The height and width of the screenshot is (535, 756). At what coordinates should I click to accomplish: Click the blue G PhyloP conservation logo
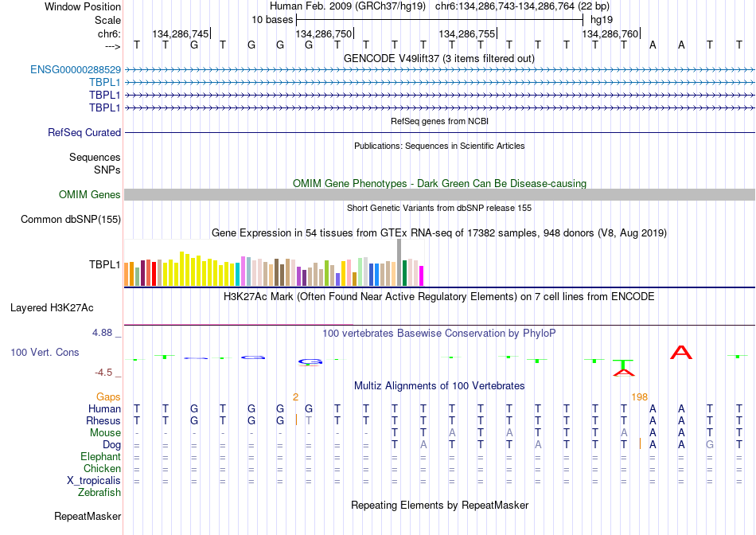tap(310, 361)
